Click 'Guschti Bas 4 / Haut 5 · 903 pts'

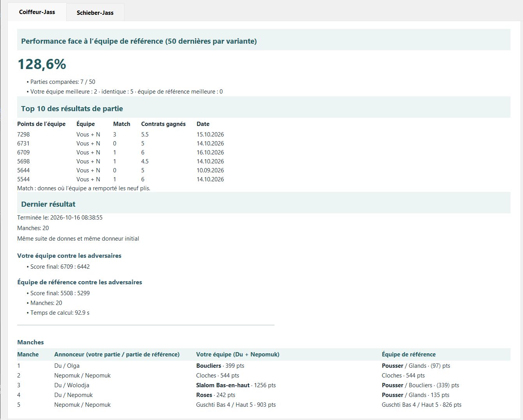(x=236, y=405)
